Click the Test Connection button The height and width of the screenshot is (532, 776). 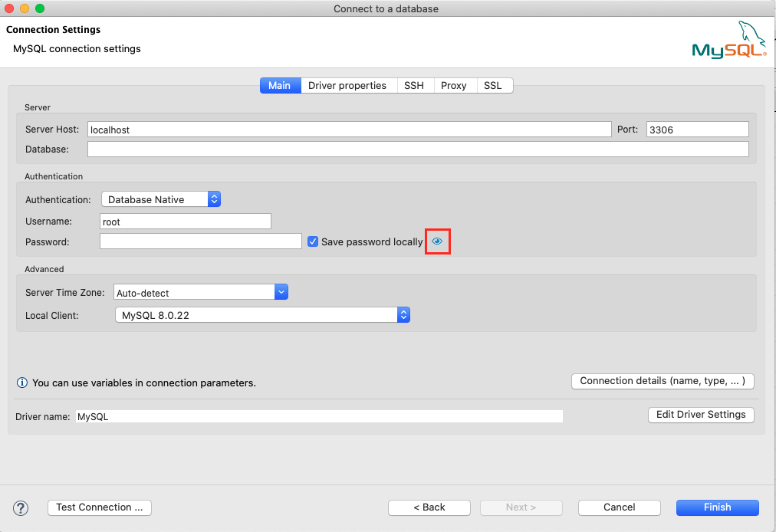pos(100,507)
